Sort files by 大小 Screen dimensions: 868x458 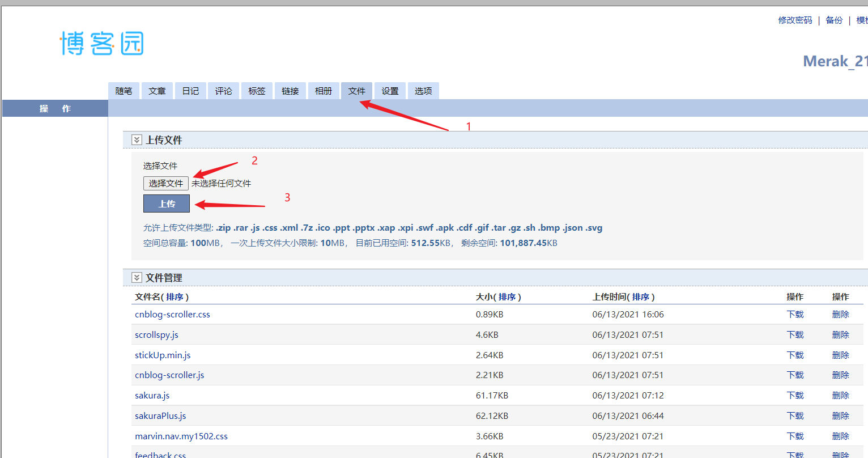pos(507,296)
